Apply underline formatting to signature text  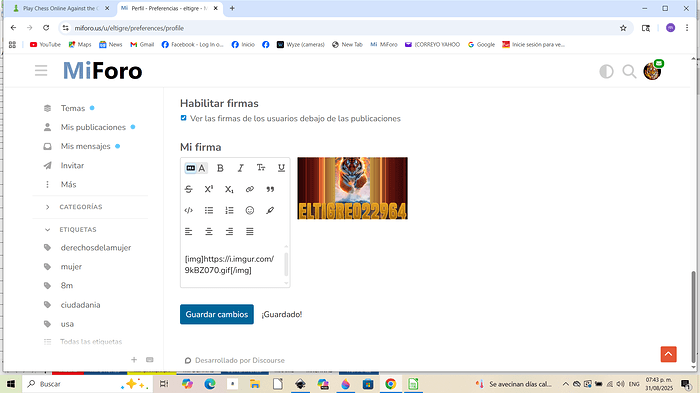[x=281, y=168]
